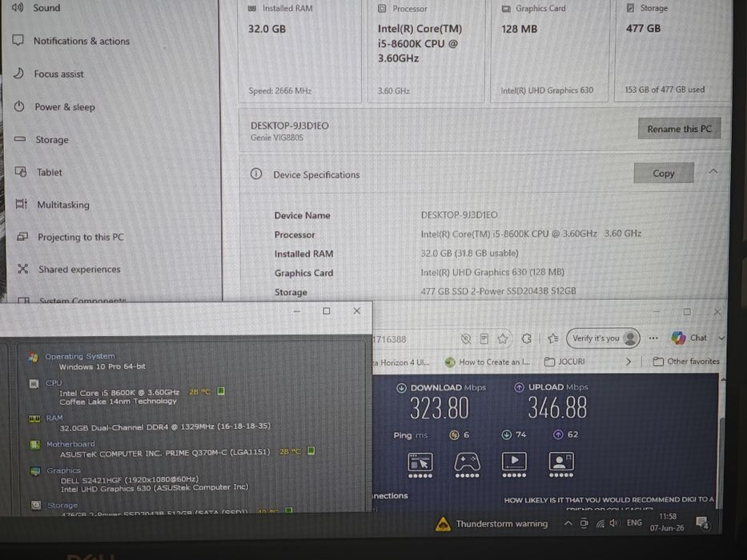Click the Installed RAM card
Viewport: 747px width, 560px height.
pos(299,50)
